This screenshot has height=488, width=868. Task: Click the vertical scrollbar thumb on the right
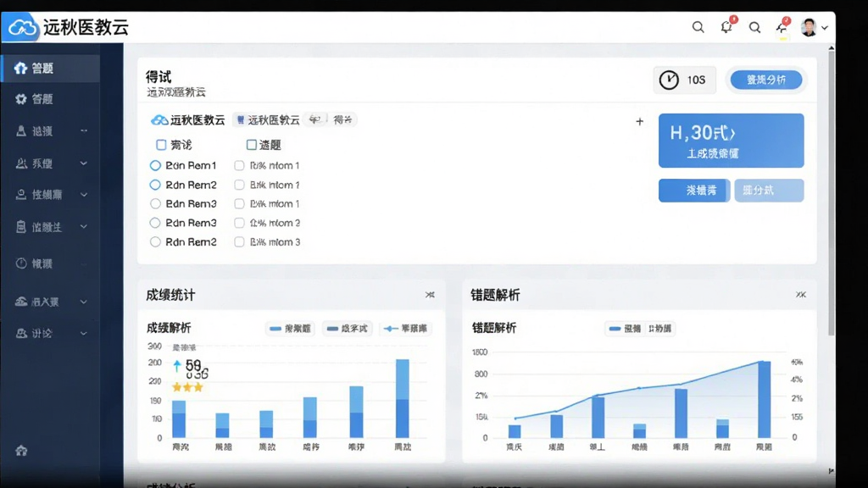click(832, 194)
